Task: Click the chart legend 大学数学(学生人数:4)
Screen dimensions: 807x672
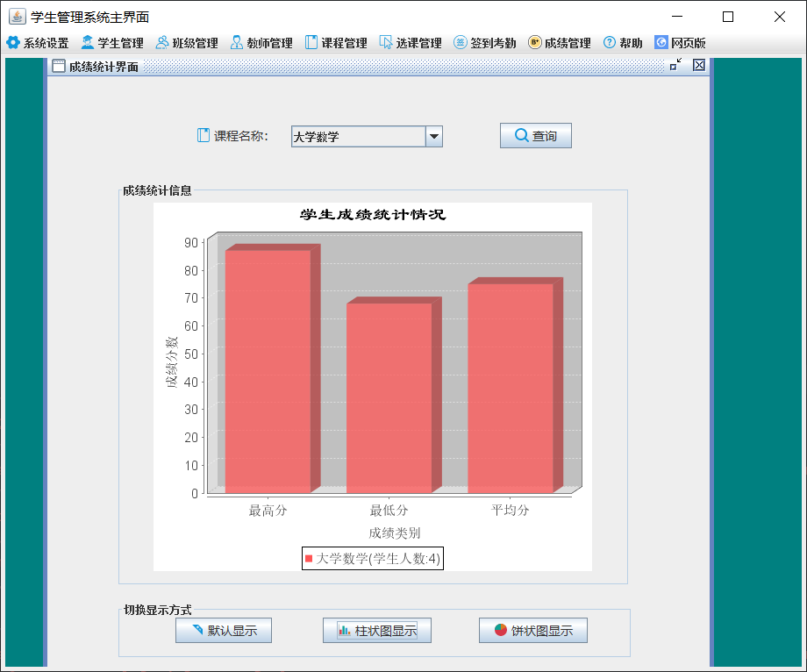Action: click(x=371, y=558)
